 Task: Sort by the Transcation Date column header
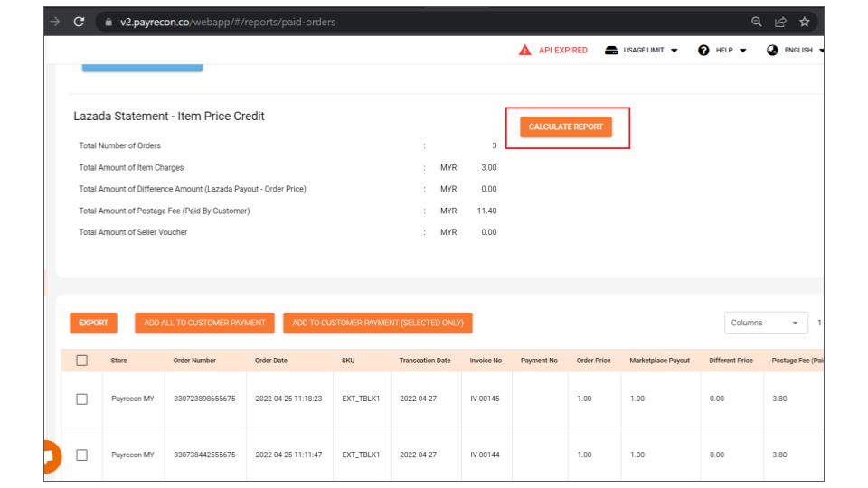(x=425, y=361)
